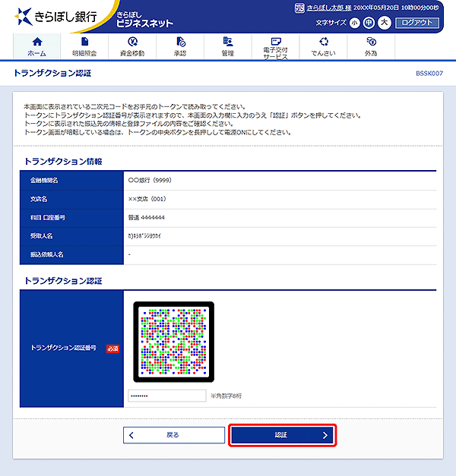Click the 文字サイズ label
The height and width of the screenshot is (476, 456).
click(x=331, y=23)
